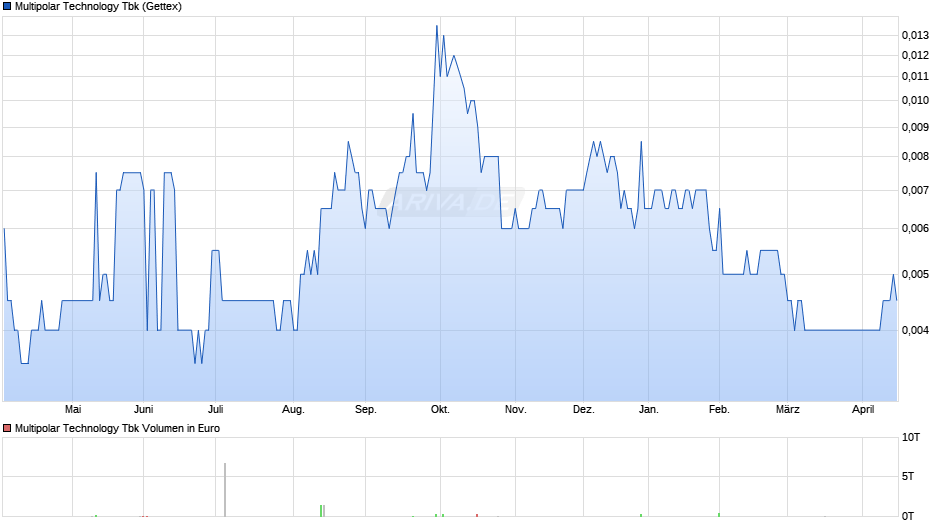This screenshot has height=526, width=940.
Task: Select the 'Mai' month label
Action: tap(73, 409)
